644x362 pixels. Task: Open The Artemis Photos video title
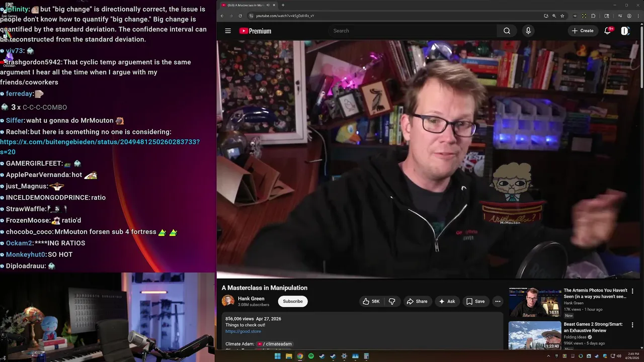coord(595,293)
